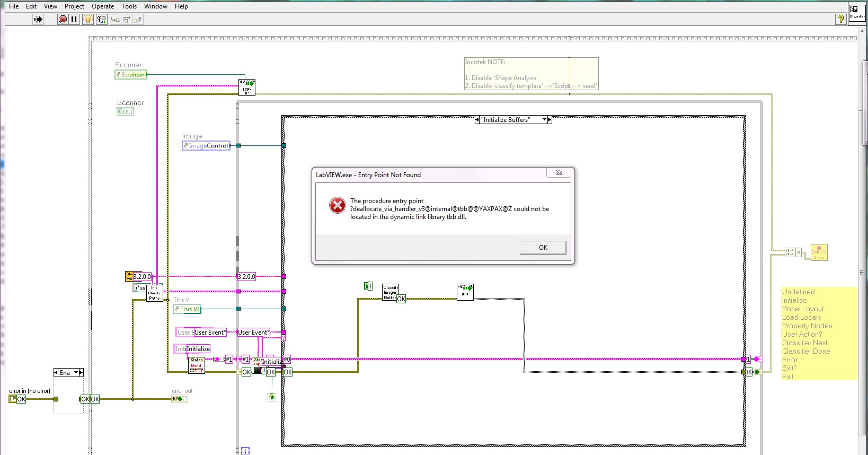Click the Step Over toolbar button
Viewport: 868px width, 455px height.
[127, 20]
